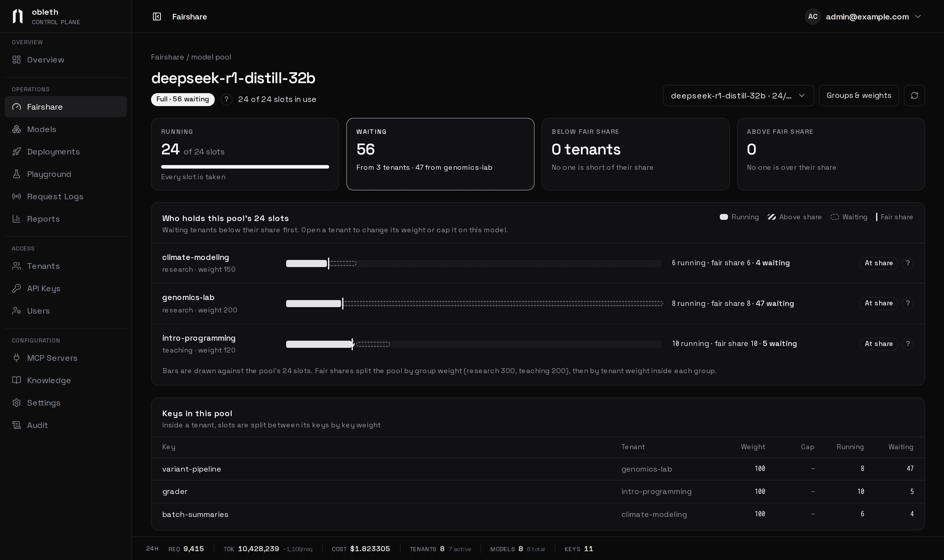
Task: Click the Deployments rocket icon
Action: [x=16, y=152]
